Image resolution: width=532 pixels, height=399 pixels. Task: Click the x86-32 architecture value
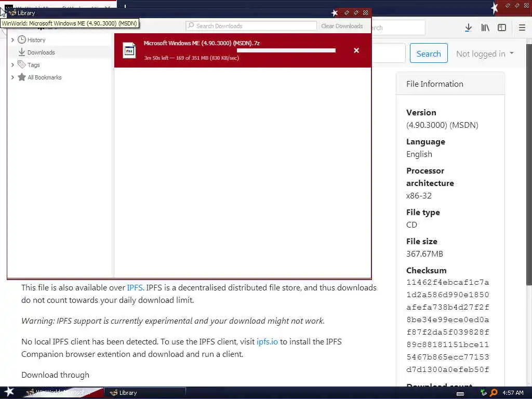[419, 196]
